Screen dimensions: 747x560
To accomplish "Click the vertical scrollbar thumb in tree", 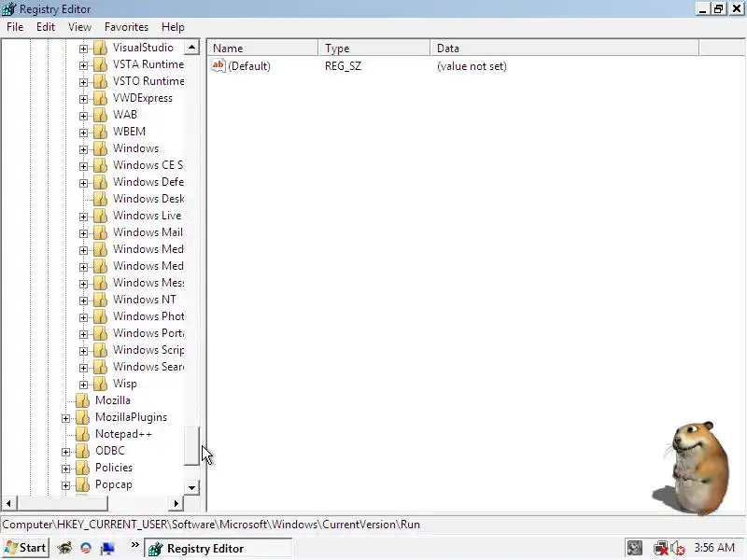I will coord(191,446).
